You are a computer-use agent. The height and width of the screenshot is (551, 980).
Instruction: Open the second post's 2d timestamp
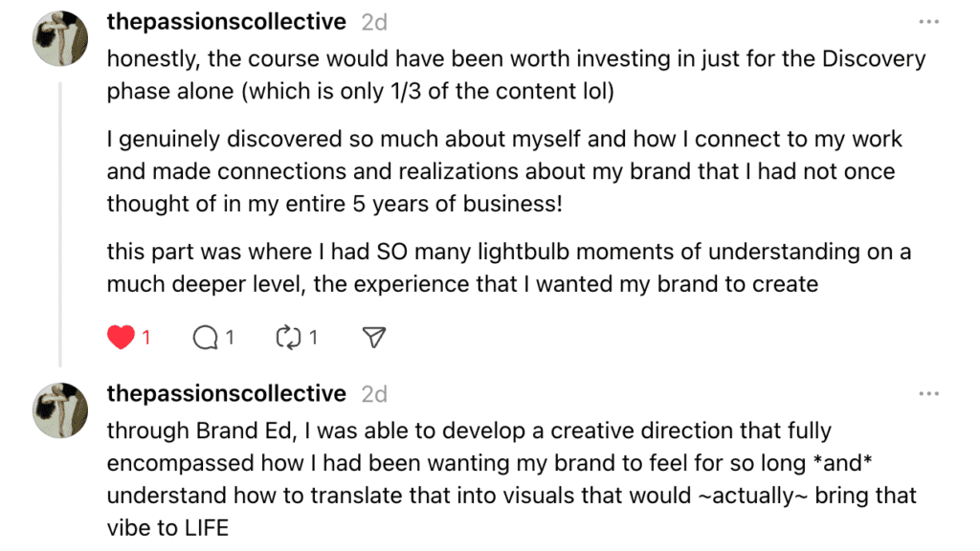[x=374, y=393]
